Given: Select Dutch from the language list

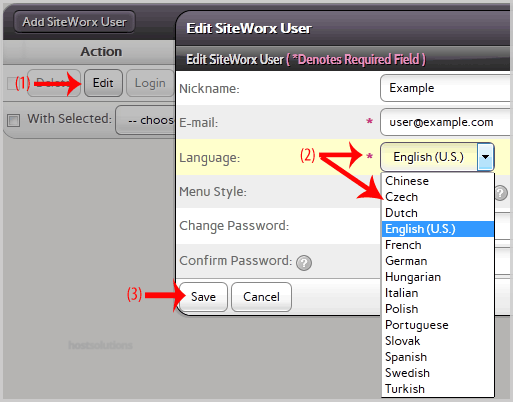Looking at the screenshot, I should pos(438,213).
